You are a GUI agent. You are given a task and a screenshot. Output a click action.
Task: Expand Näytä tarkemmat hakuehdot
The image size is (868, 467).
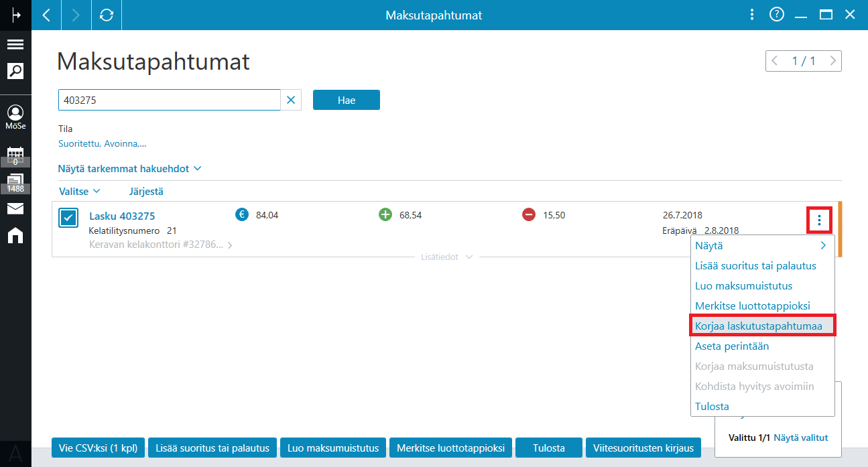pyautogui.click(x=129, y=169)
